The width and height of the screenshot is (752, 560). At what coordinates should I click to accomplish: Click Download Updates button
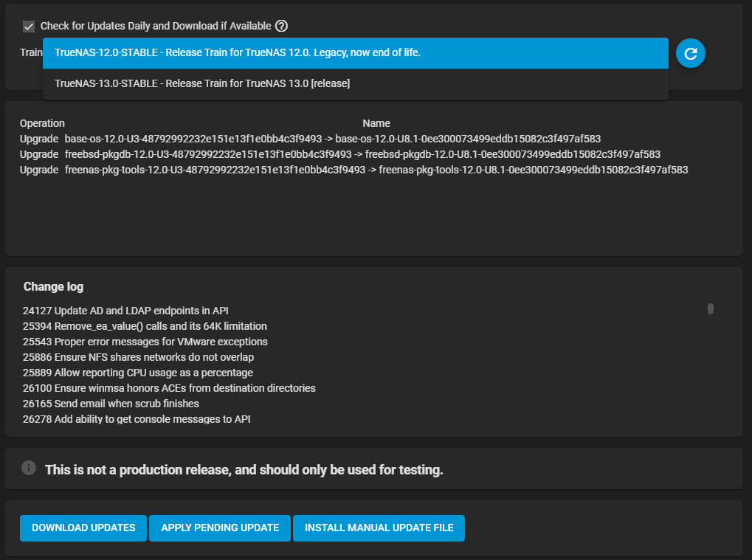[83, 528]
